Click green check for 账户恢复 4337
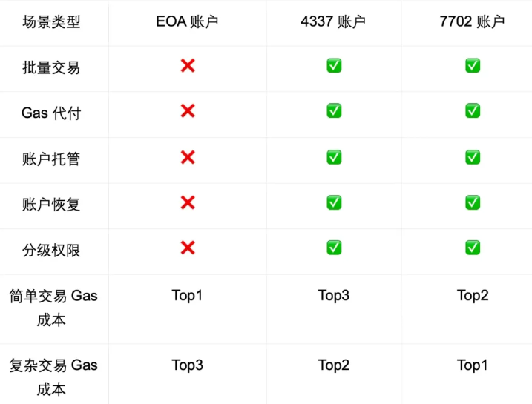Screen dimensions: 532x404 [x=334, y=202]
